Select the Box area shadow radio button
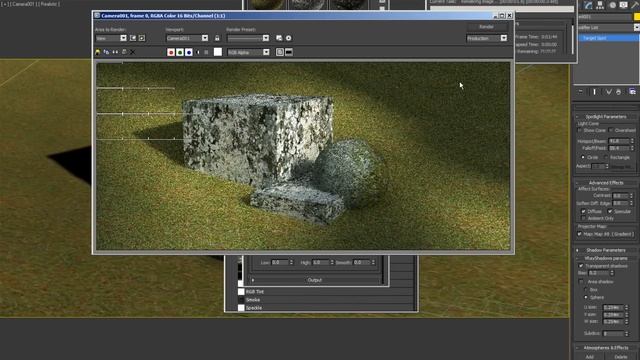640x360 pixels. [586, 289]
